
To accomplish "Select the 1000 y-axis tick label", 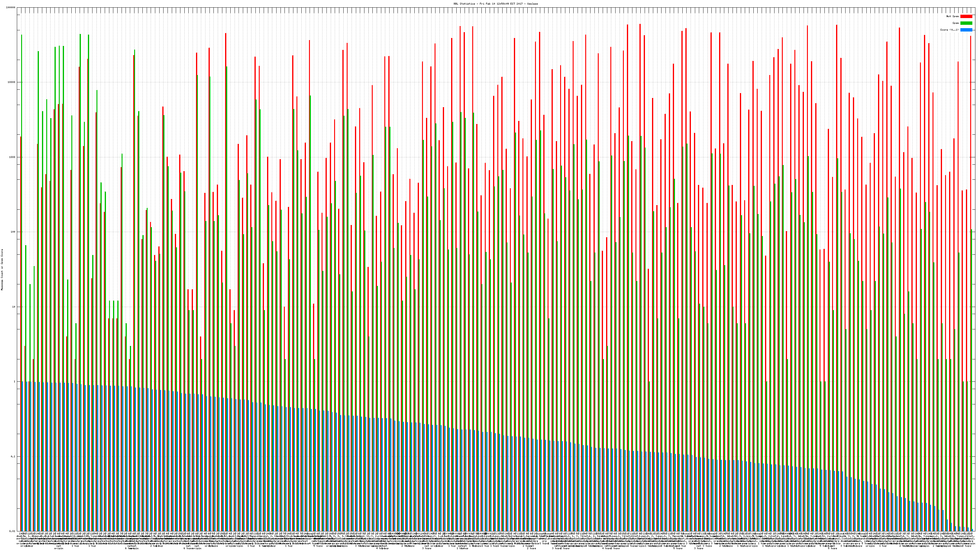I will (x=13, y=157).
